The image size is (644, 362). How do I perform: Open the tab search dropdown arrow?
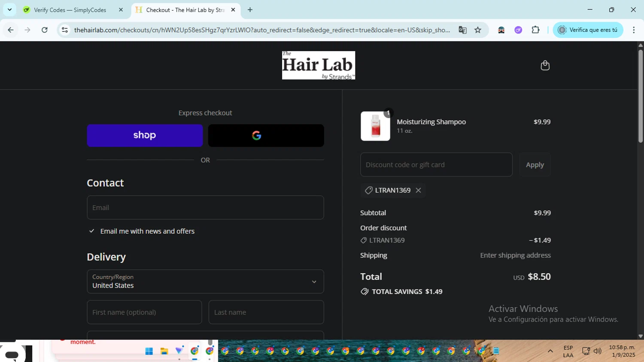pyautogui.click(x=9, y=9)
